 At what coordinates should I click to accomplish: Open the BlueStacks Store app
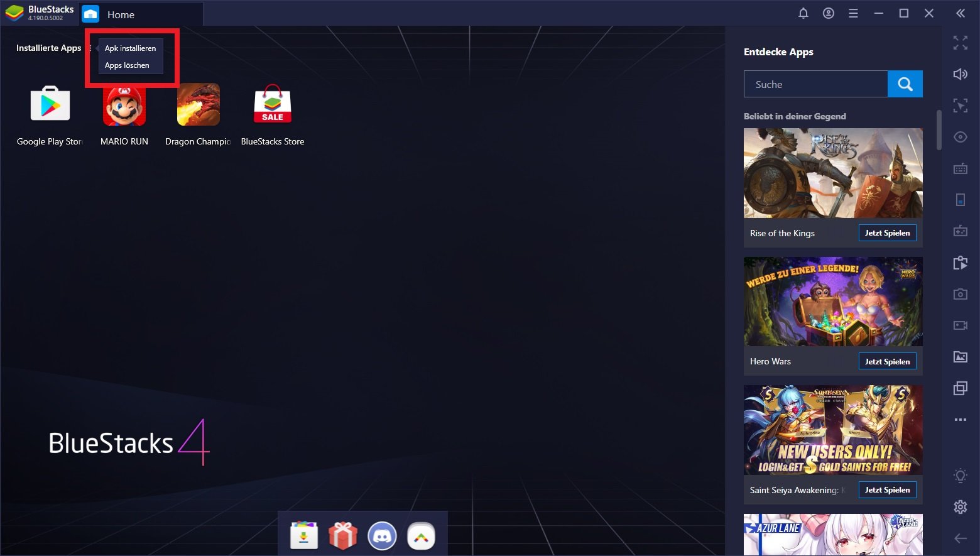pos(273,104)
